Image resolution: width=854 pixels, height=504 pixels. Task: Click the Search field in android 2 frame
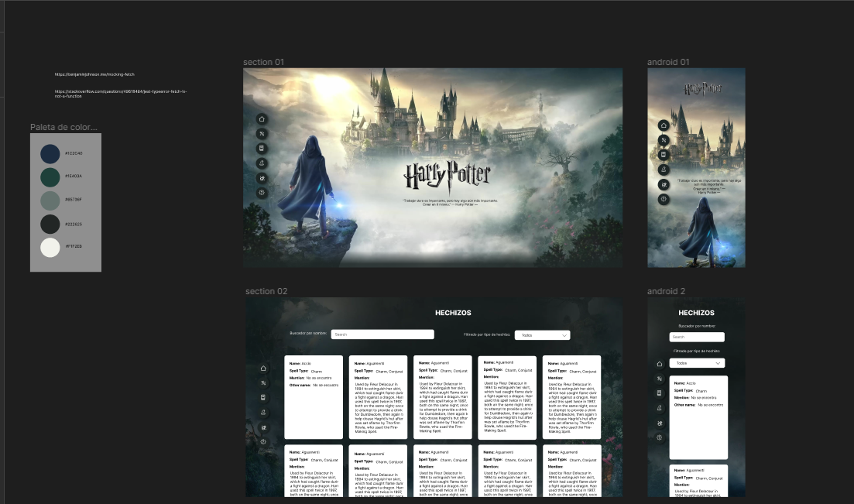point(697,337)
